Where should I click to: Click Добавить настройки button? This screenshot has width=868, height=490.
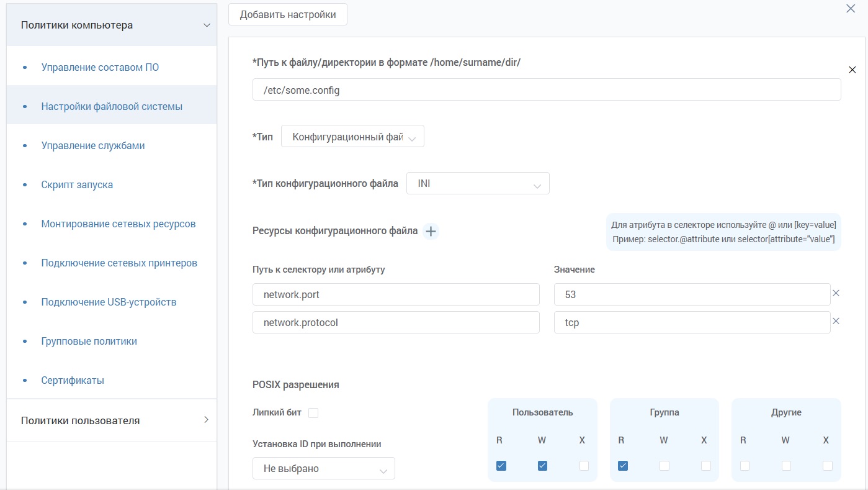(x=288, y=14)
